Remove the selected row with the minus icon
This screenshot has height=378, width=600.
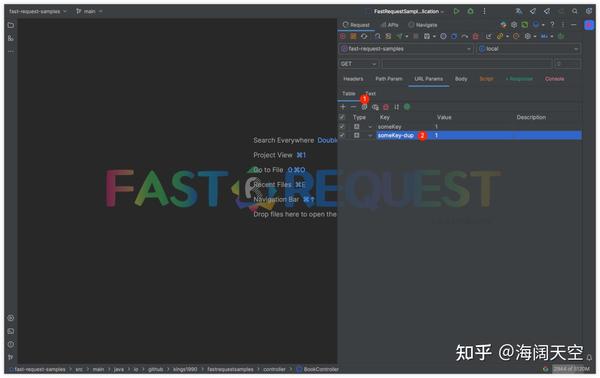(353, 107)
